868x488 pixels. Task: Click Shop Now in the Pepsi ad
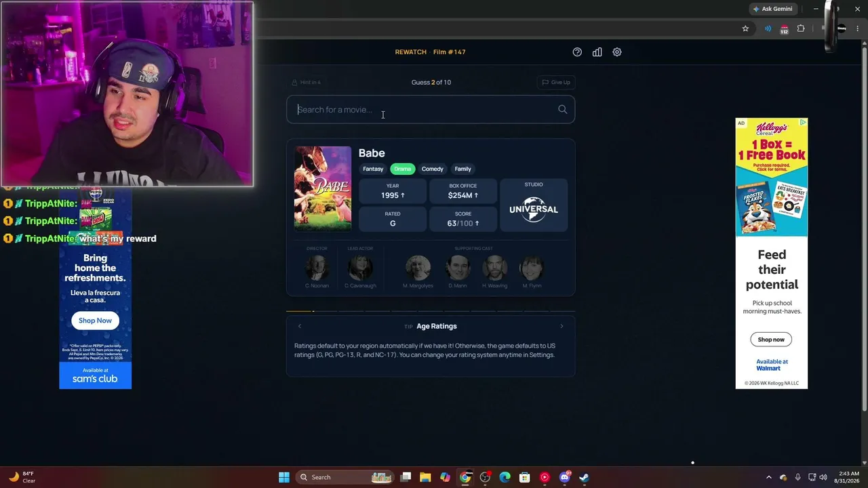click(x=95, y=321)
